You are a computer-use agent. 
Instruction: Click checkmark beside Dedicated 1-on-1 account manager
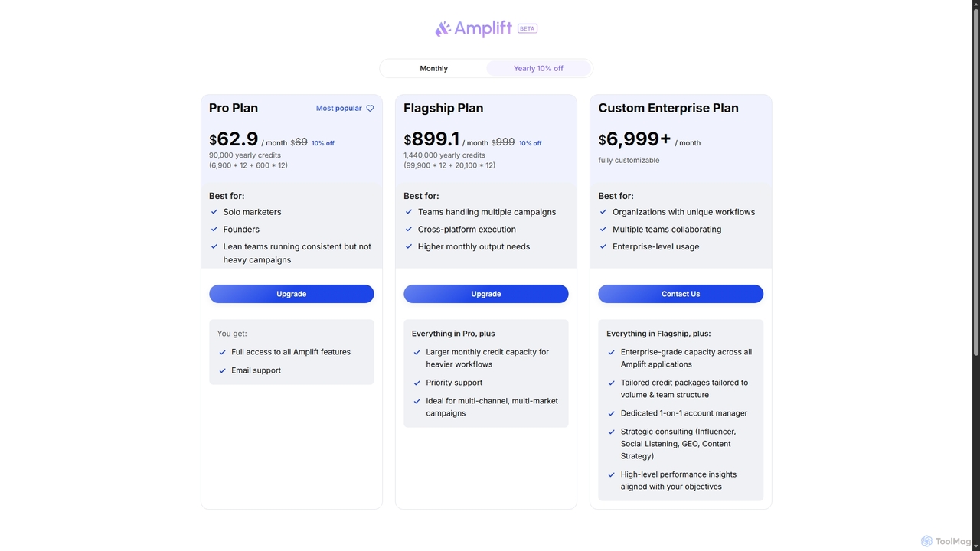click(x=612, y=413)
